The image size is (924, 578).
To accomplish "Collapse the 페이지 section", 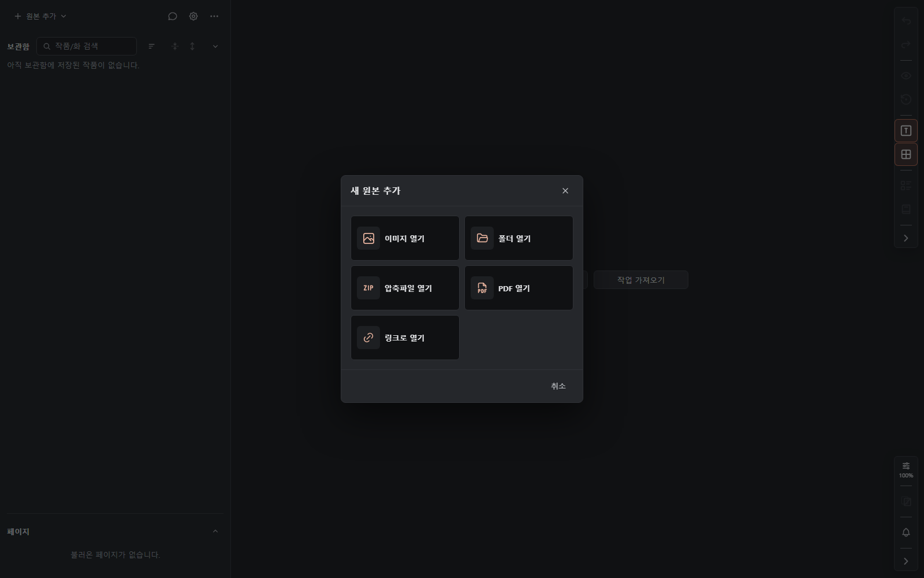I will pos(215,531).
